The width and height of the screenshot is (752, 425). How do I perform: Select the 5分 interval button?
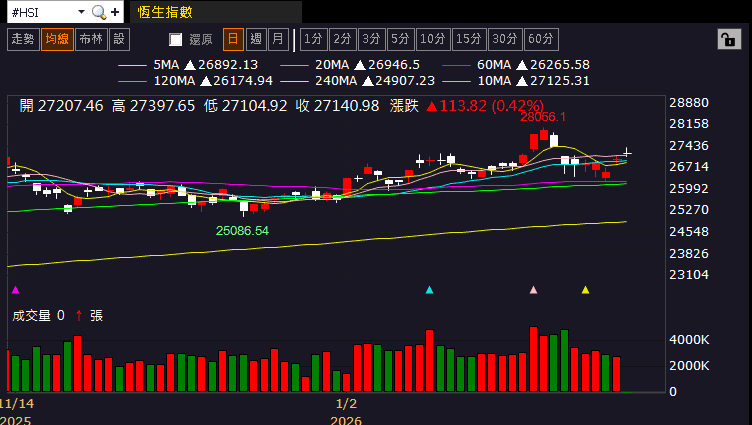[x=400, y=39]
